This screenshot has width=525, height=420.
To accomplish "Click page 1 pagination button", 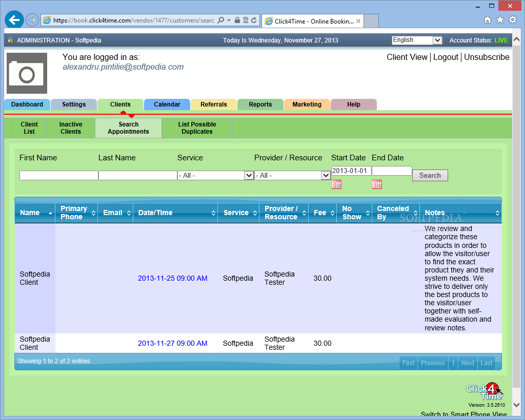I will pyautogui.click(x=453, y=363).
